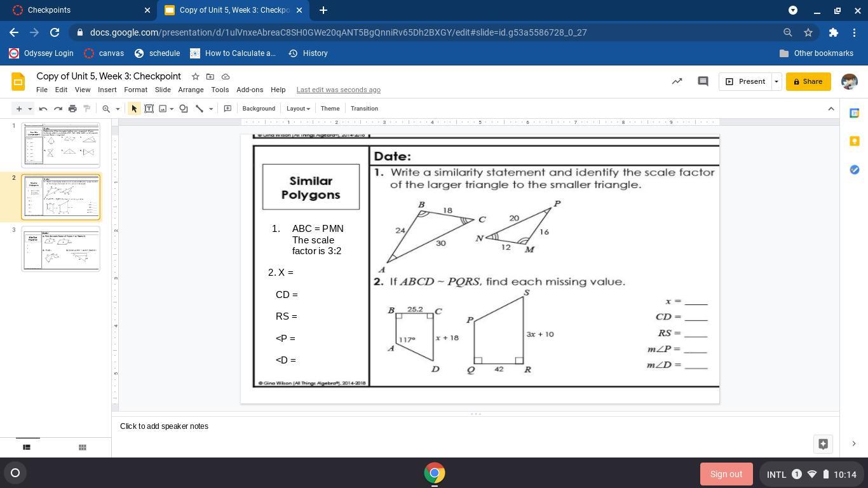Click the Transition button
This screenshot has width=868, height=488.
coord(364,109)
